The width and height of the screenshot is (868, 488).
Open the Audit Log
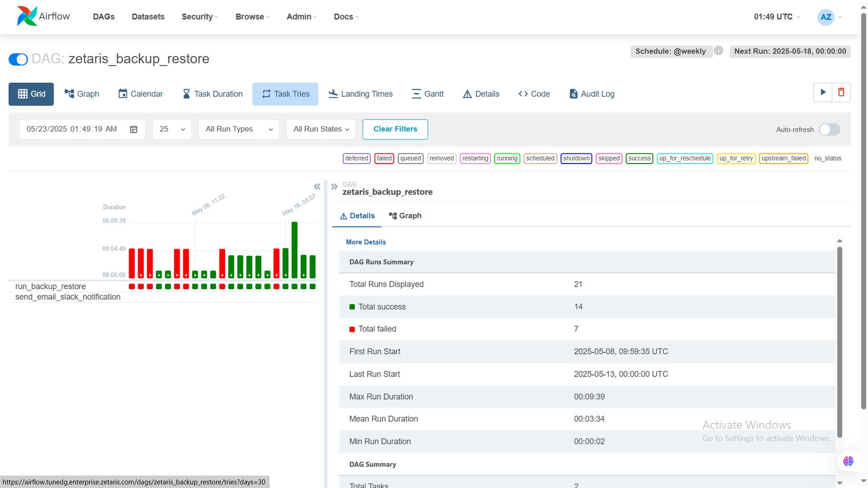click(x=591, y=94)
